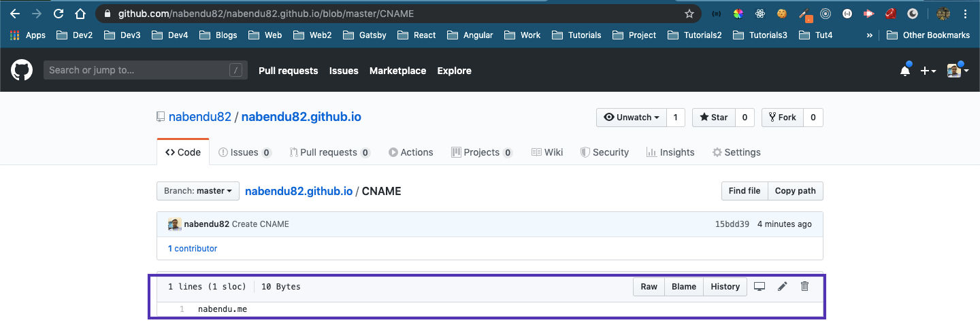Click the watchers count 1

[x=675, y=117]
